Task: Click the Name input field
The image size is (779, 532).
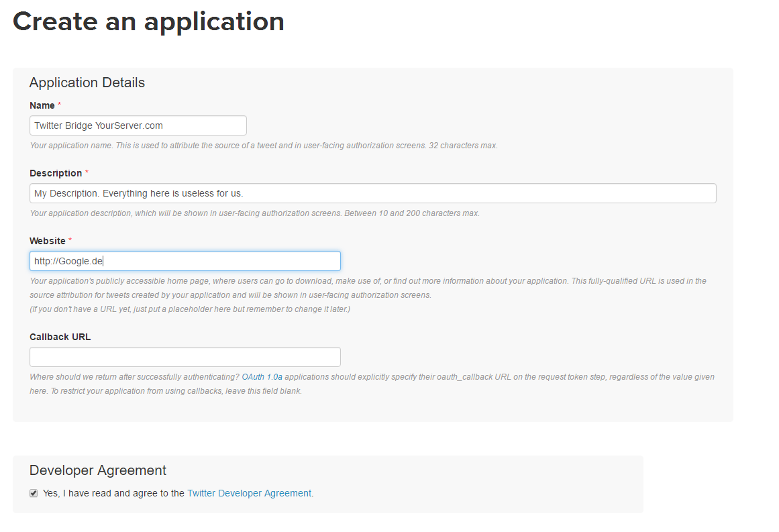Action: (138, 125)
